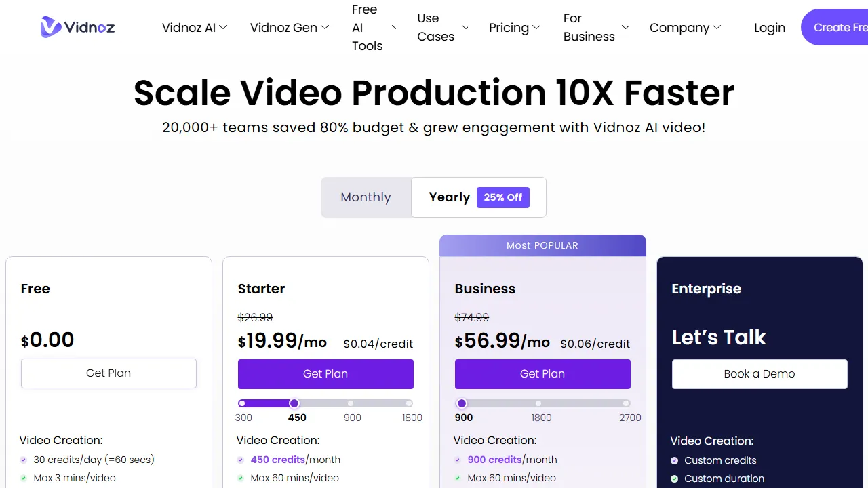This screenshot has height=488, width=868.
Task: Click Business's Max 60 mins/video check icon
Action: click(x=458, y=478)
